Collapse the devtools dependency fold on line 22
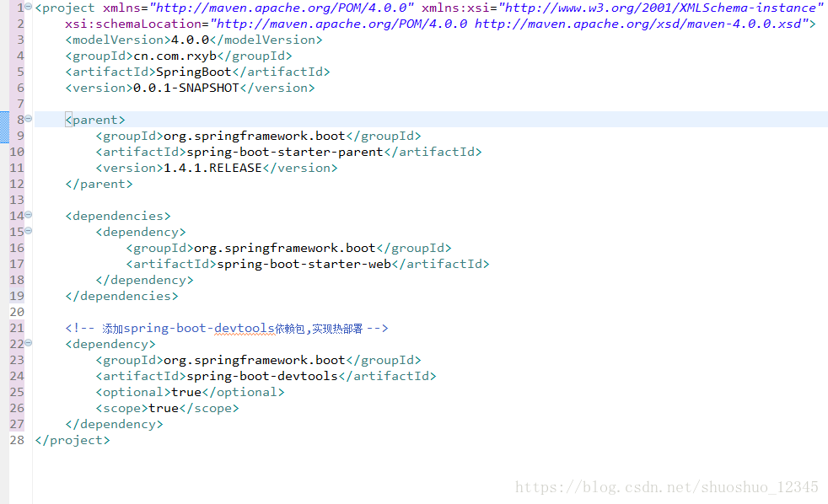The image size is (828, 504). [x=29, y=343]
